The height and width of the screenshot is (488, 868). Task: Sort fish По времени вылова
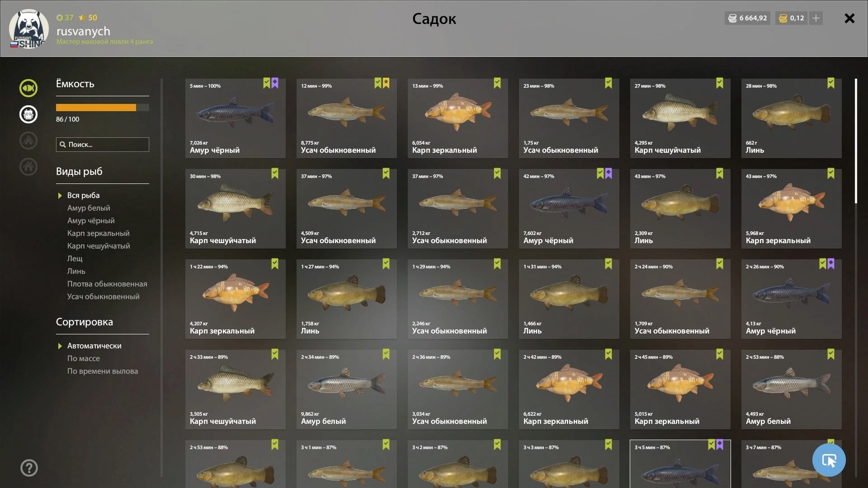103,371
